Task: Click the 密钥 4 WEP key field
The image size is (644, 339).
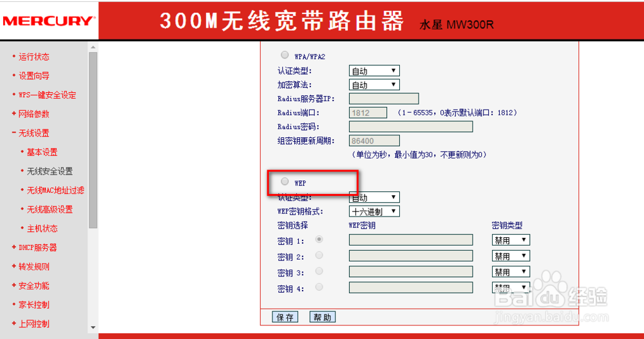Action: [x=411, y=287]
